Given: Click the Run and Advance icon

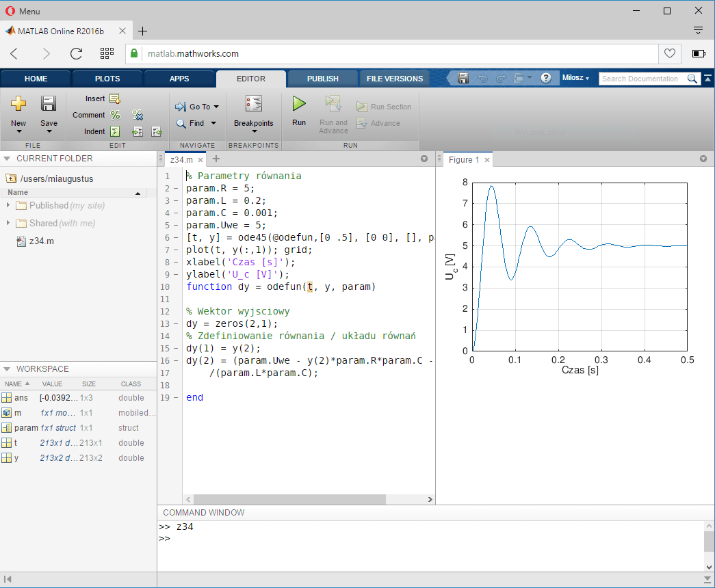Looking at the screenshot, I should pyautogui.click(x=333, y=104).
